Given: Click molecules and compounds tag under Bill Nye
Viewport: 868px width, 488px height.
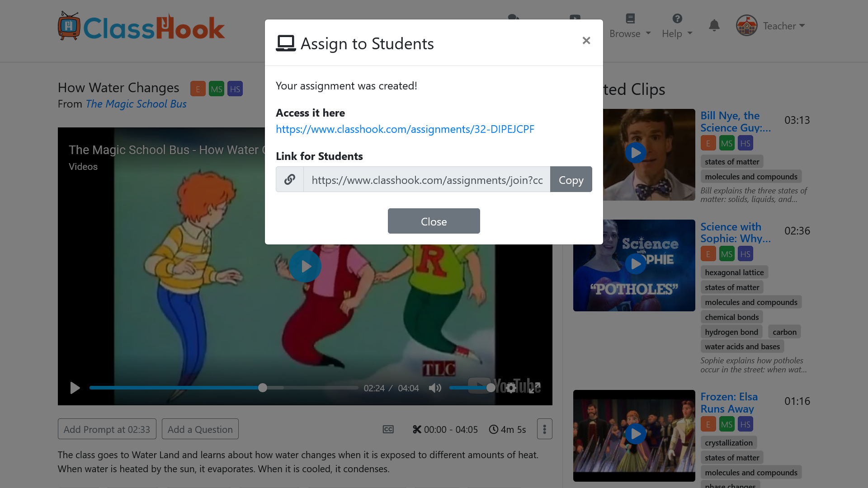Looking at the screenshot, I should (751, 177).
